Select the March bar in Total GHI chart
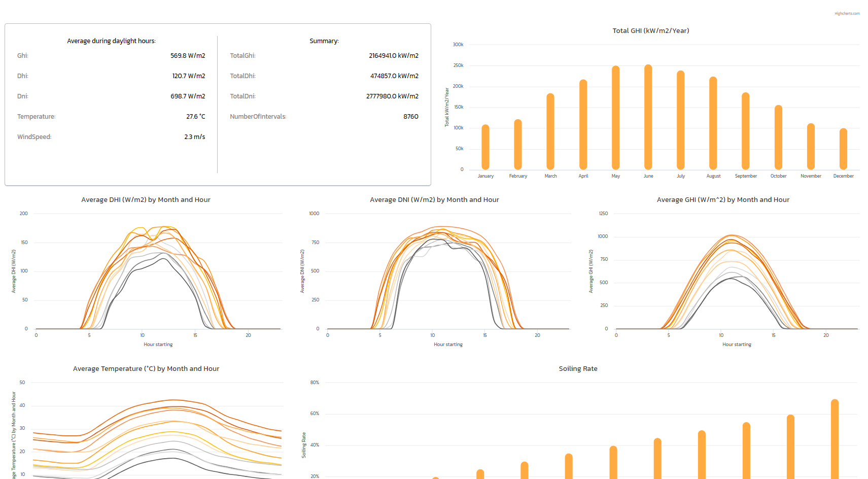 tap(550, 131)
